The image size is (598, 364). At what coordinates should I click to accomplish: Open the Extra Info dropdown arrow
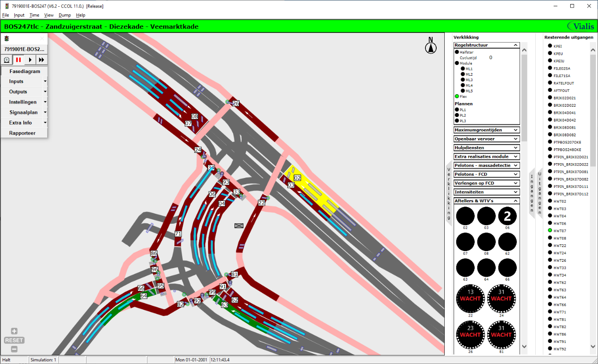[x=45, y=123]
